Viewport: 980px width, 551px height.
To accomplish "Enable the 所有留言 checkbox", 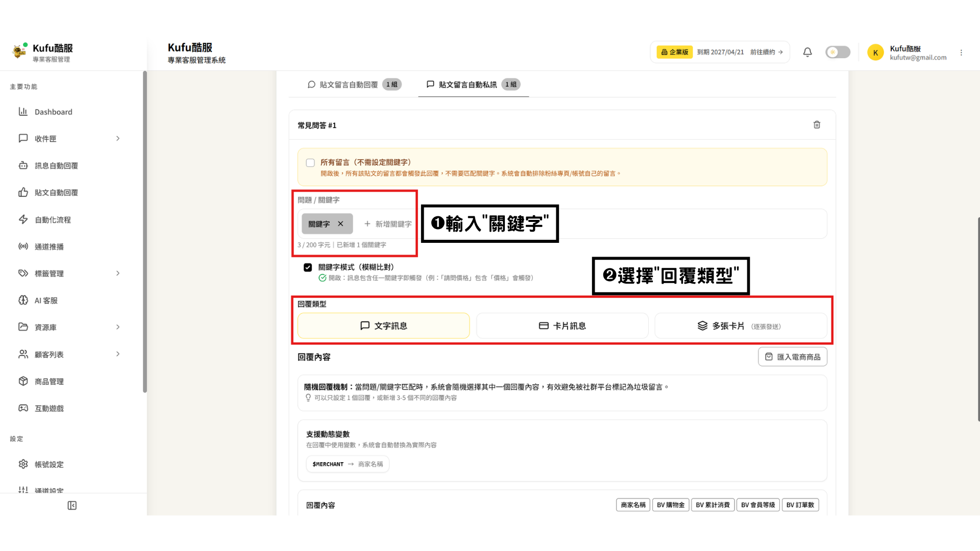I will point(310,163).
